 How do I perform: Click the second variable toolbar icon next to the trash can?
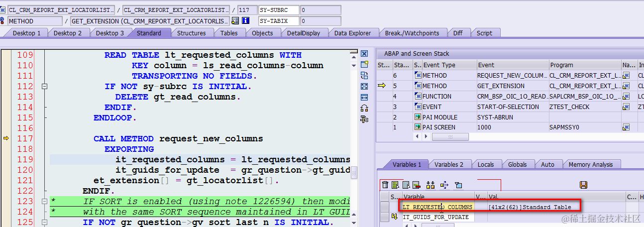coord(395,185)
